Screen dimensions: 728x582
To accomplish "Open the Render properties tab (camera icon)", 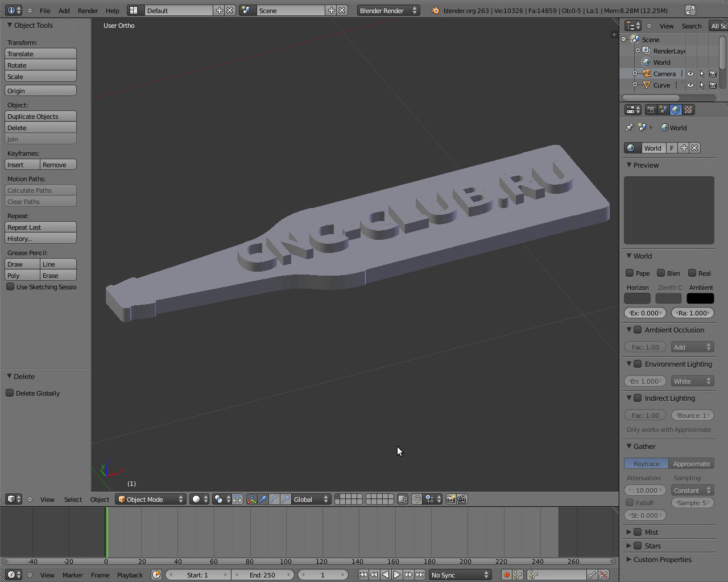I will 651,110.
